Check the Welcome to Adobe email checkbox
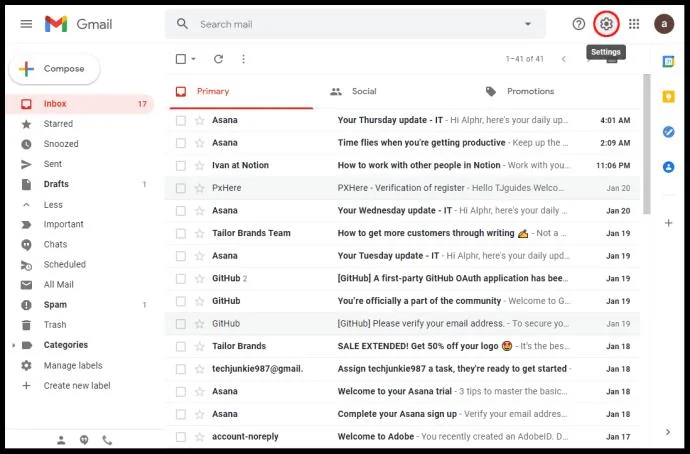 tap(180, 437)
